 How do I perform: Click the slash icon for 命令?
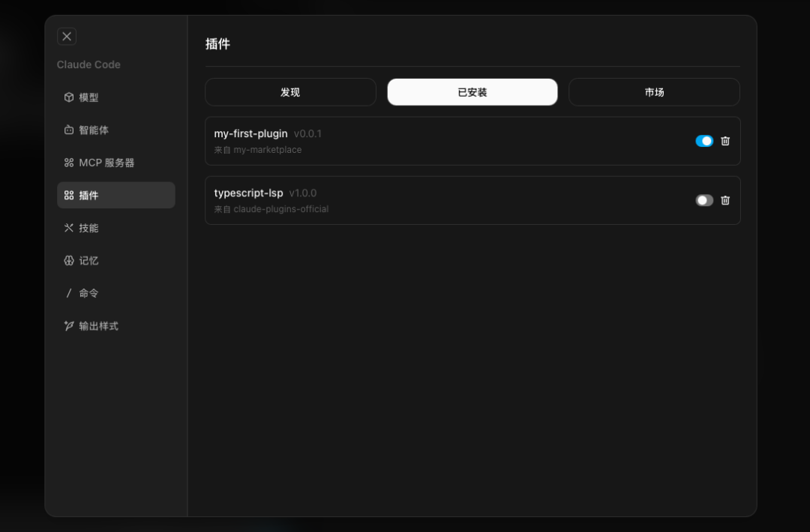point(69,293)
